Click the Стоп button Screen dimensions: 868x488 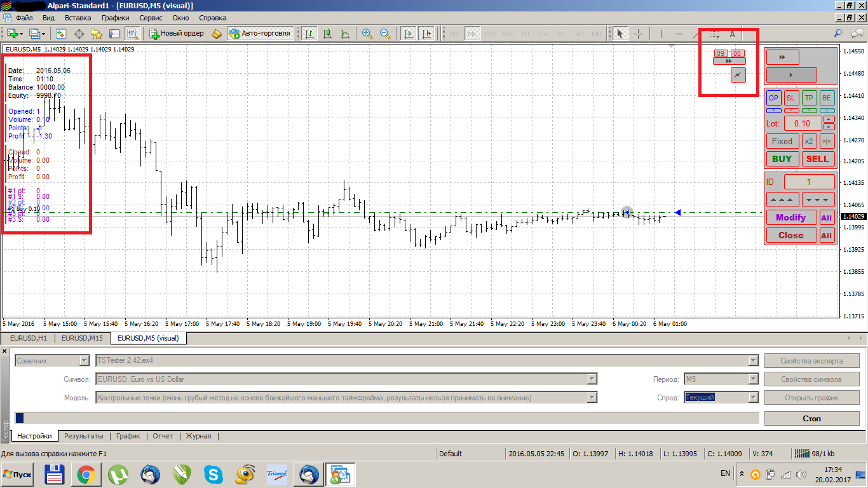click(x=811, y=418)
